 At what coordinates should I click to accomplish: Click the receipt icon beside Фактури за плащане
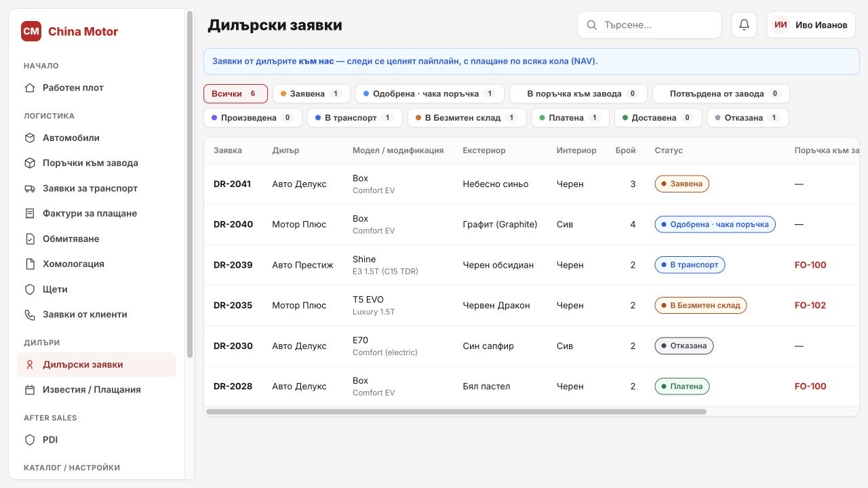click(29, 213)
